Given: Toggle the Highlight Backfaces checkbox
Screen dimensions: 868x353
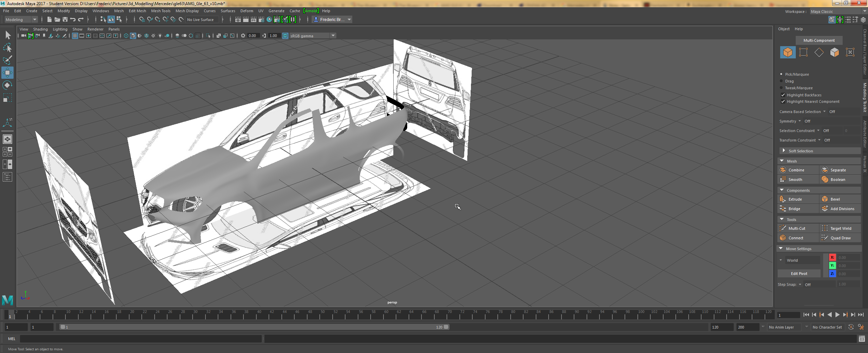Looking at the screenshot, I should (783, 95).
